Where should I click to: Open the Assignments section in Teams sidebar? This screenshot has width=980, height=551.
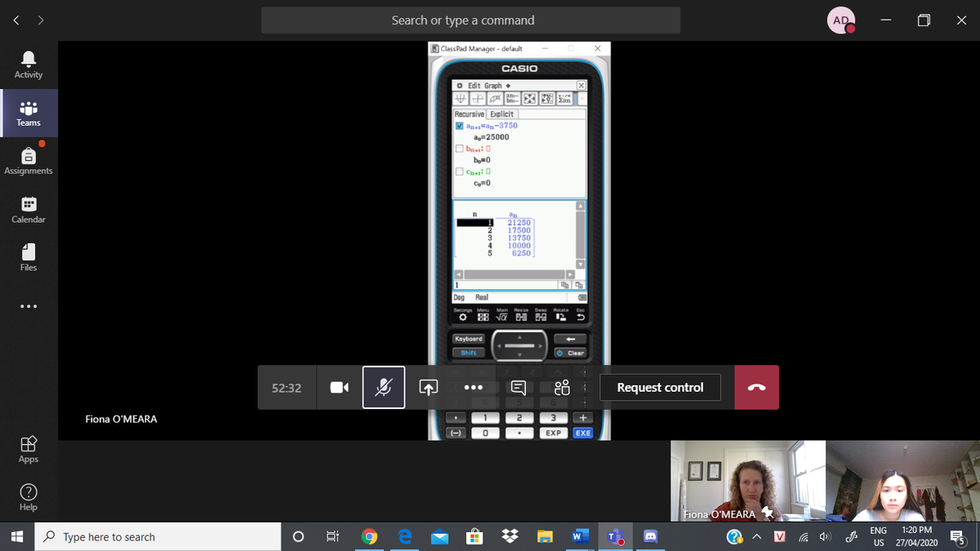click(29, 161)
